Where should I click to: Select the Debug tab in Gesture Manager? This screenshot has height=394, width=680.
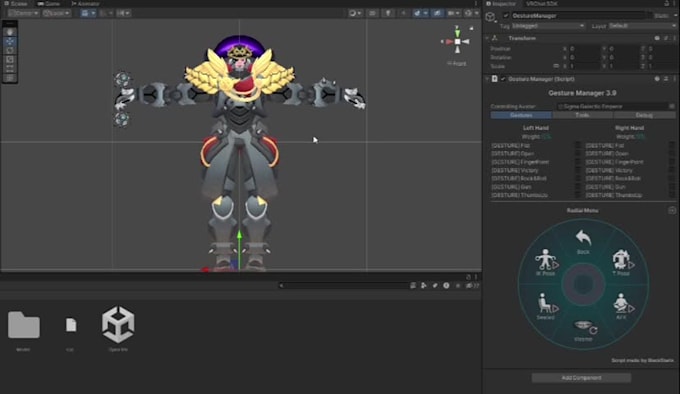pyautogui.click(x=644, y=115)
